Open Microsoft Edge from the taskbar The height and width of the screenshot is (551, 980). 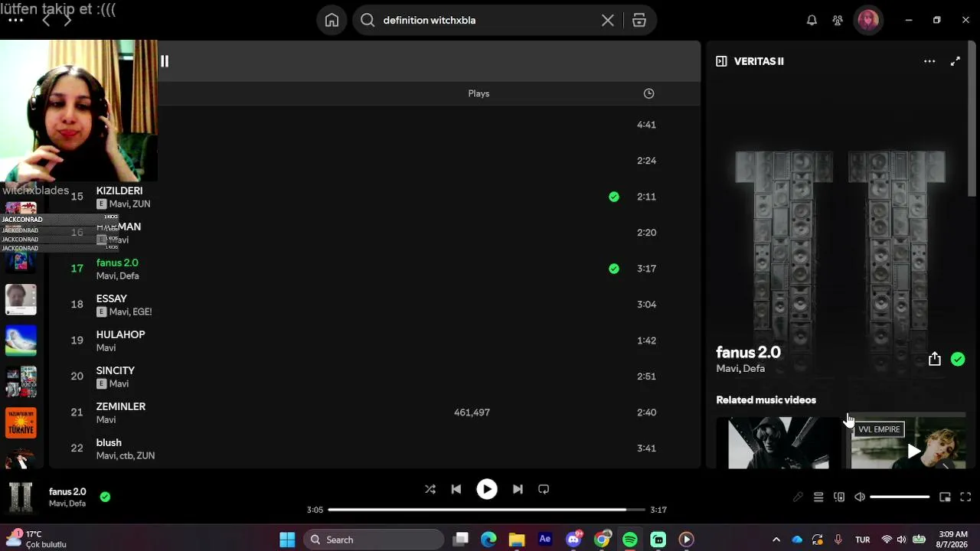pos(488,540)
